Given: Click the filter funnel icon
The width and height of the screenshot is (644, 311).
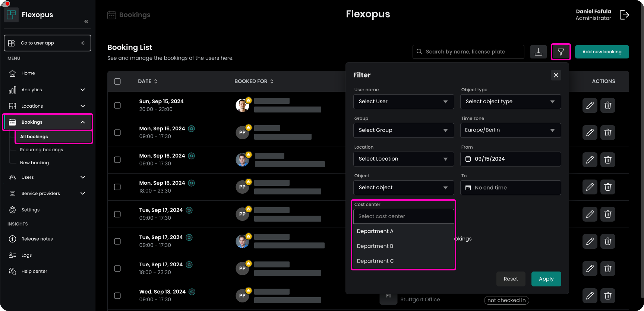Looking at the screenshot, I should [x=561, y=52].
